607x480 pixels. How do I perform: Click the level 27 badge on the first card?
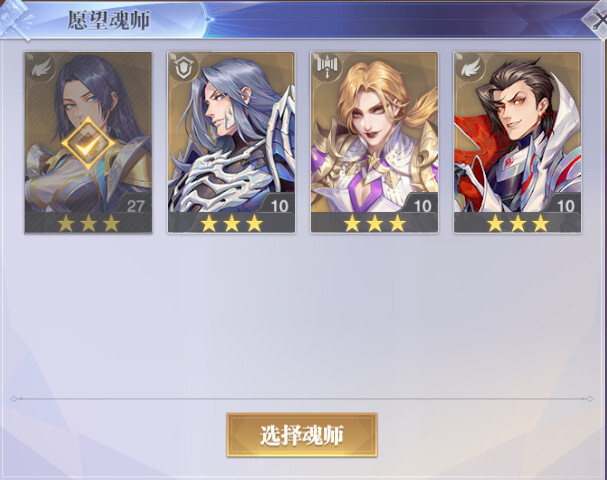click(135, 206)
